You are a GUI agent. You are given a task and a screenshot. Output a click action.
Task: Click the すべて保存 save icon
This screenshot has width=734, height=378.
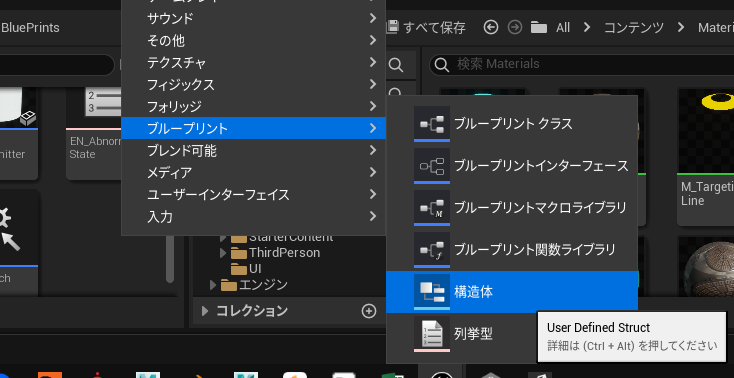click(392, 28)
